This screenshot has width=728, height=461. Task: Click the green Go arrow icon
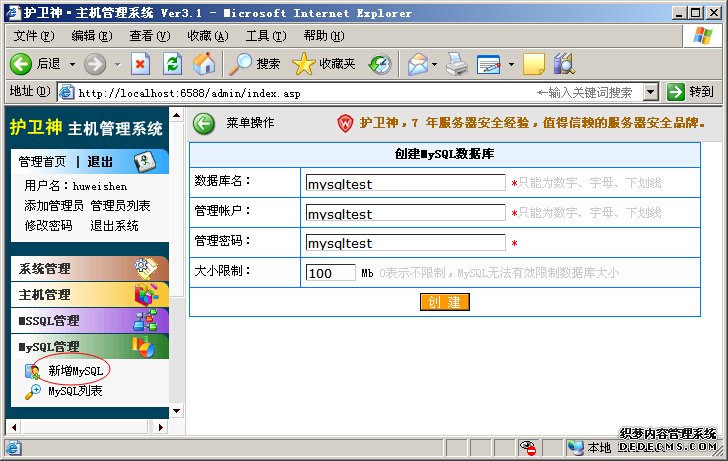(676, 92)
